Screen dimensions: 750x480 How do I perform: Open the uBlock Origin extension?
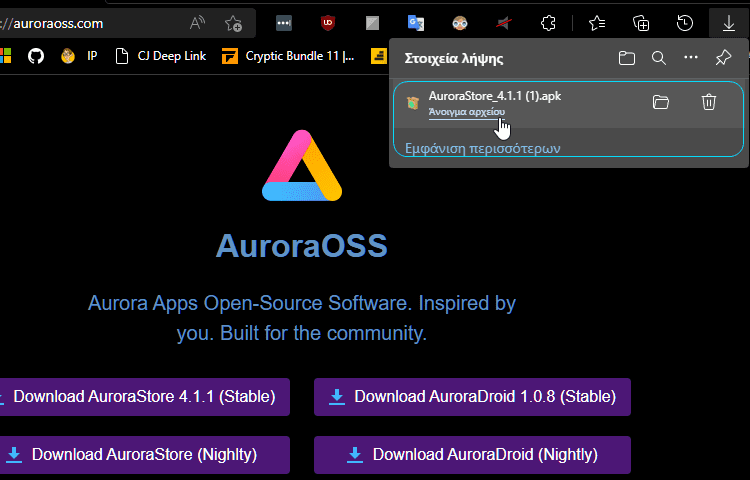(328, 23)
